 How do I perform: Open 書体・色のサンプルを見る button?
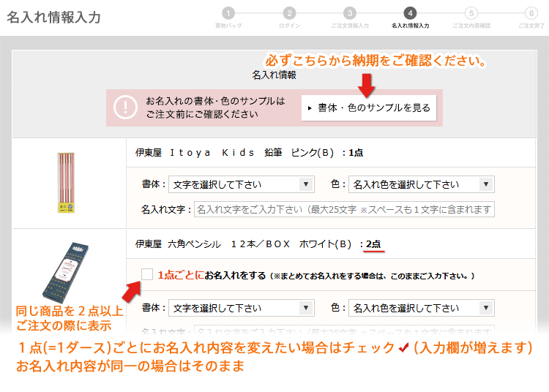[369, 108]
